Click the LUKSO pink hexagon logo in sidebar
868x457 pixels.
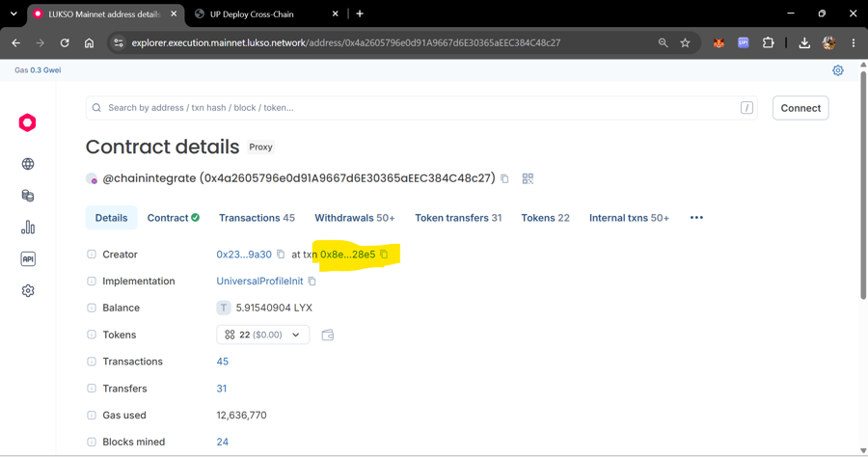point(27,122)
